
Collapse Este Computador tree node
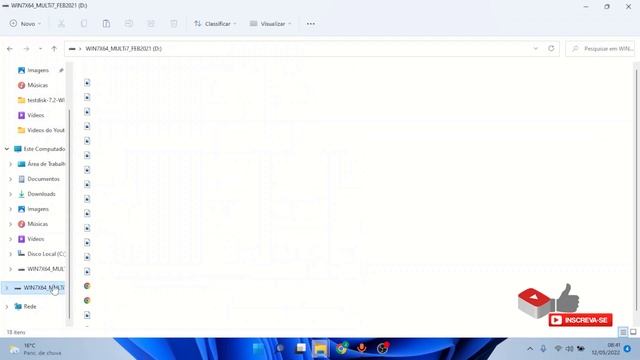[7, 149]
